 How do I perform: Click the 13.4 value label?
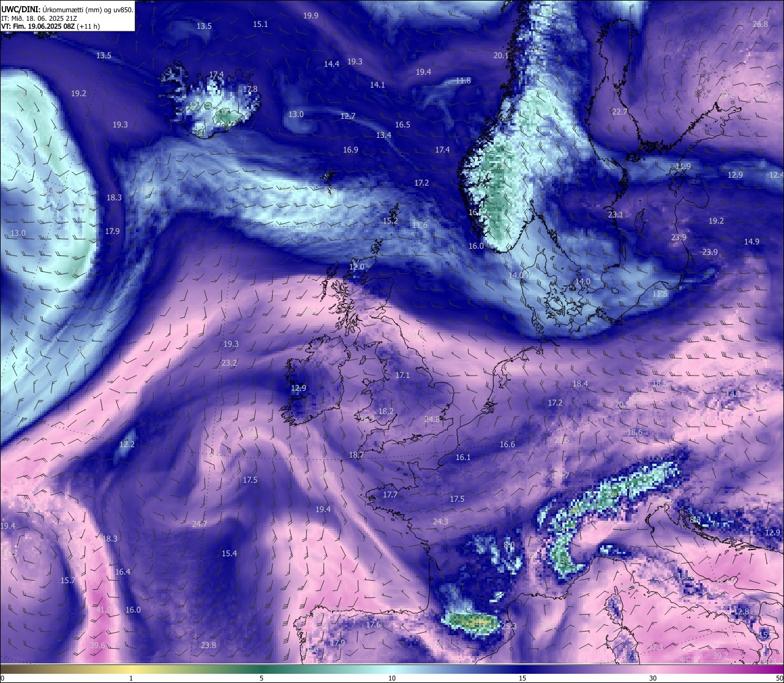(383, 135)
